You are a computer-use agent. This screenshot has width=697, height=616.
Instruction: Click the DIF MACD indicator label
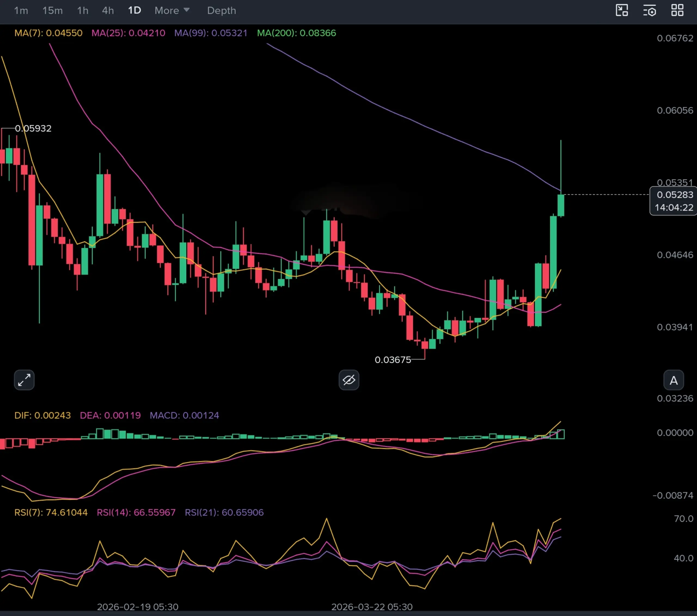[43, 416]
